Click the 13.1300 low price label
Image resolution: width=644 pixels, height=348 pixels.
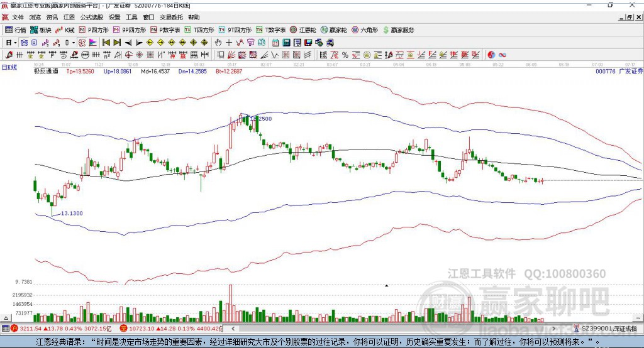point(72,214)
